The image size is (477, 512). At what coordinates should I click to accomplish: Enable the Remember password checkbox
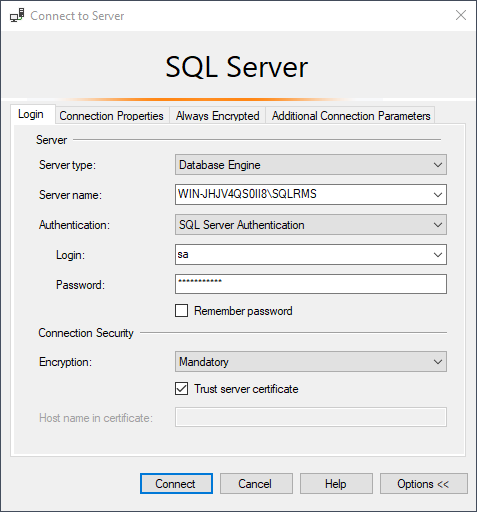coord(181,311)
